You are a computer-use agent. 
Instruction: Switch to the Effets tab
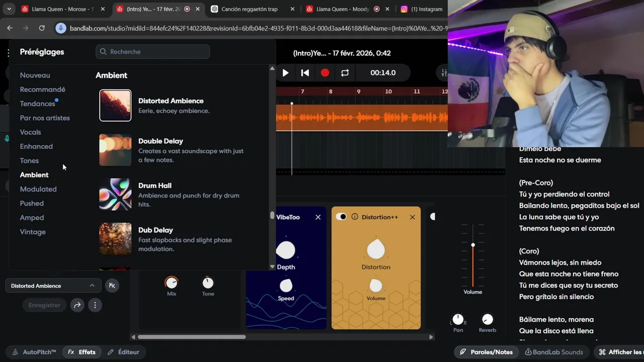82,352
